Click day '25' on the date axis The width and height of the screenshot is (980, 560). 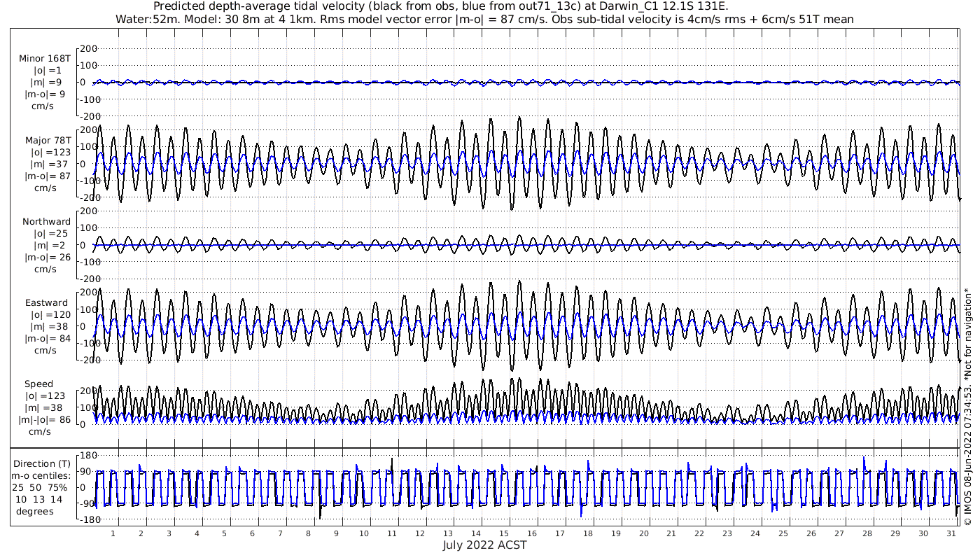[783, 533]
